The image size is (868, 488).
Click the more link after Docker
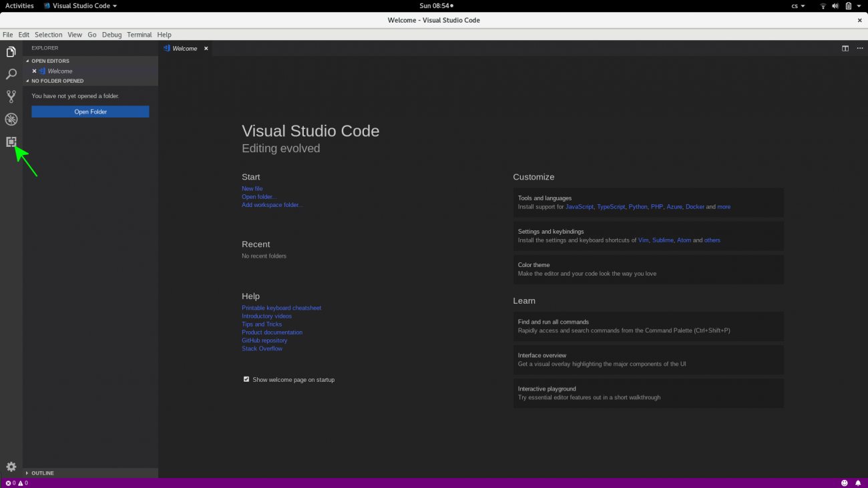(724, 207)
